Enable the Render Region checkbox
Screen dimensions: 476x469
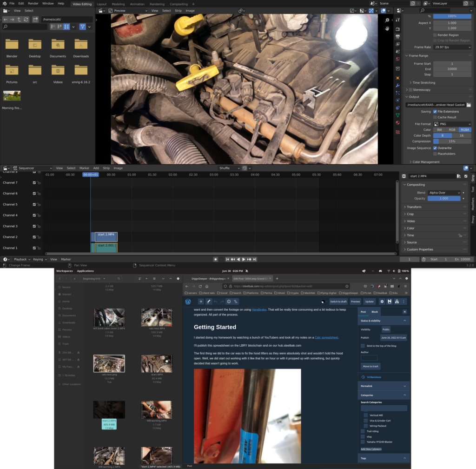click(435, 35)
